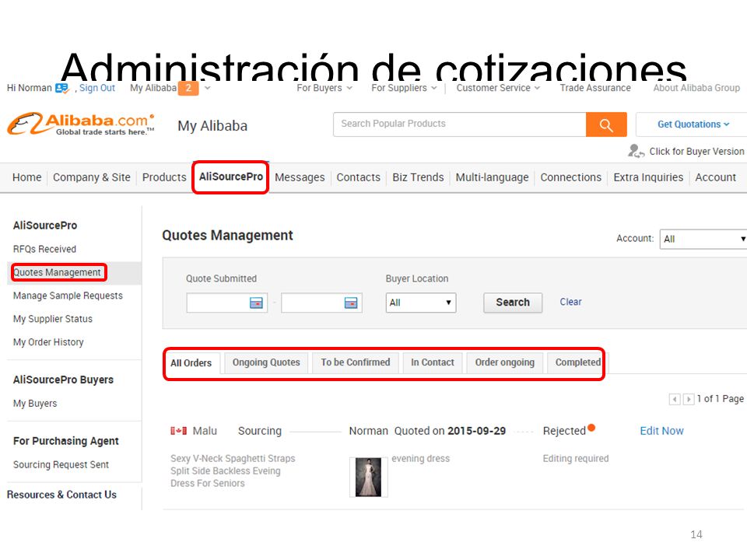
Task: Open the Account nav tab
Action: [x=716, y=177]
